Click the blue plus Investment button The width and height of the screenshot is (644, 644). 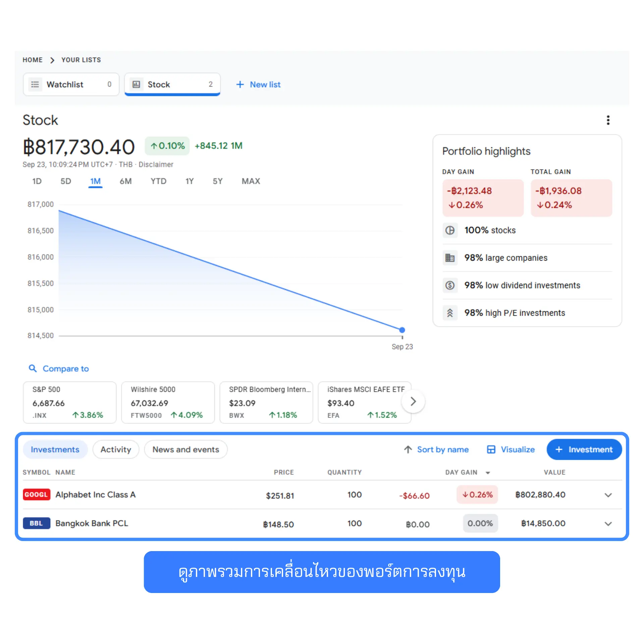pos(584,449)
